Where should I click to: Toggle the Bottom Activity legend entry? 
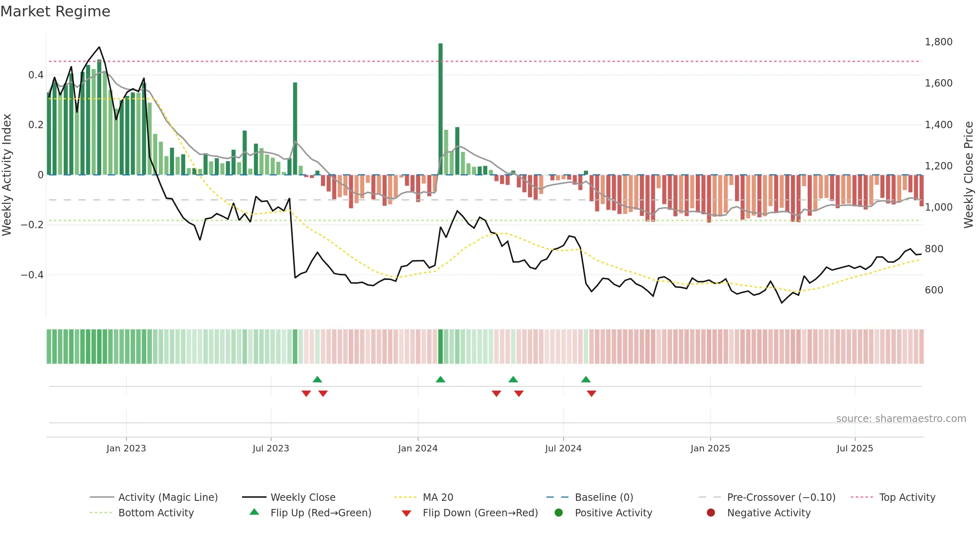(142, 513)
